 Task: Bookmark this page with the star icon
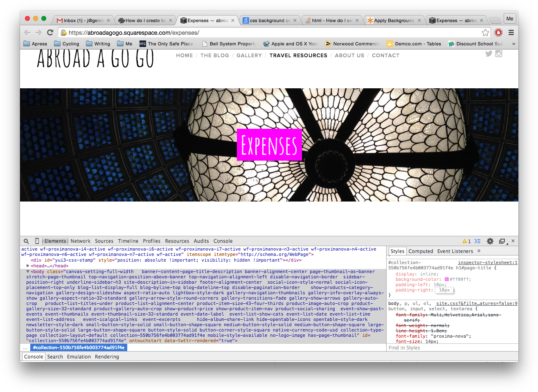pos(485,33)
